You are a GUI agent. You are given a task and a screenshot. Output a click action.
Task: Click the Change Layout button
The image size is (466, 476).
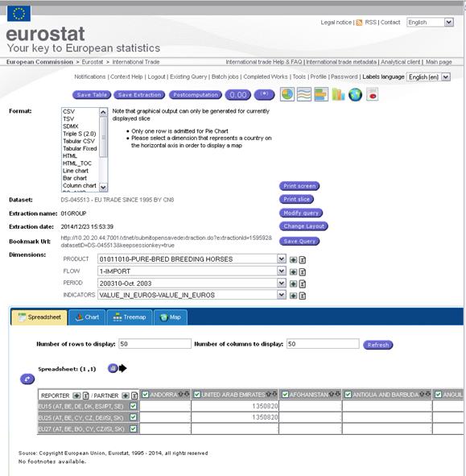[x=303, y=226]
